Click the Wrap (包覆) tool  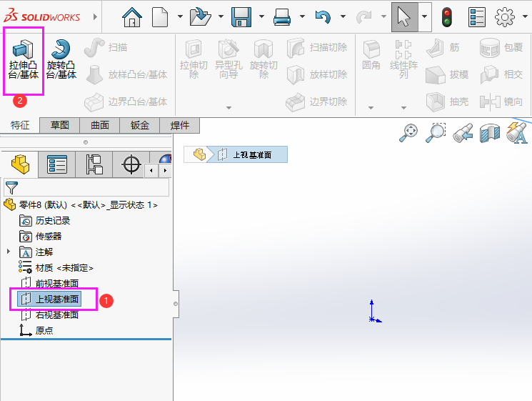click(501, 48)
